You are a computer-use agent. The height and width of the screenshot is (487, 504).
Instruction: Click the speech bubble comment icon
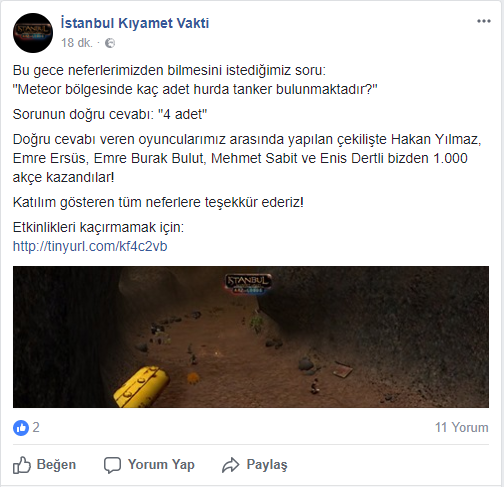(x=112, y=465)
